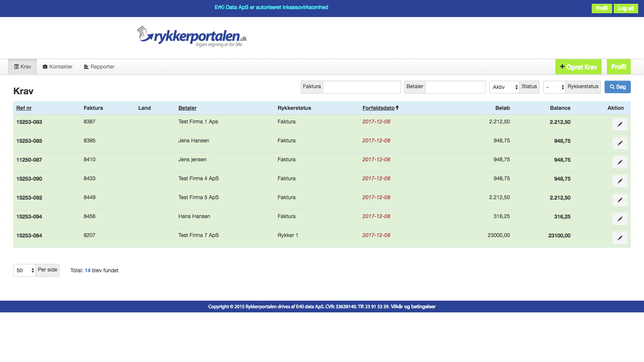Open the Status dropdown showing Aktiv

click(504, 87)
